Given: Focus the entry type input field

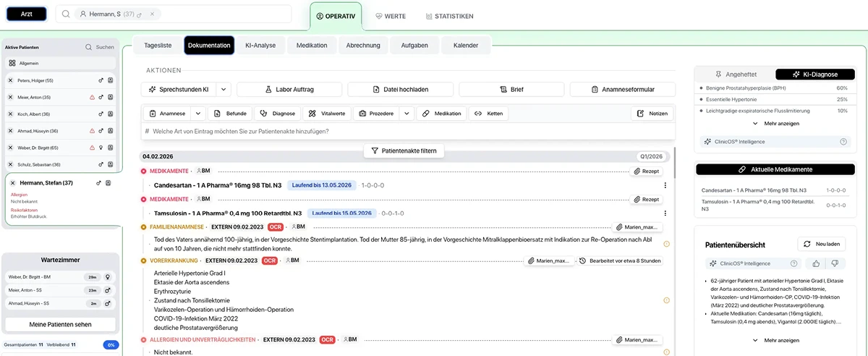Looking at the screenshot, I should pyautogui.click(x=408, y=131).
